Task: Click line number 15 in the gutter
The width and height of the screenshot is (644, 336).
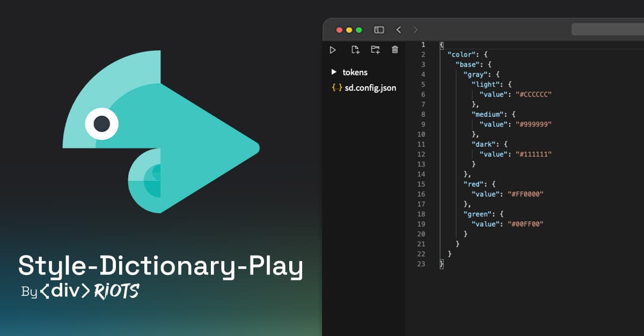Action: click(421, 184)
